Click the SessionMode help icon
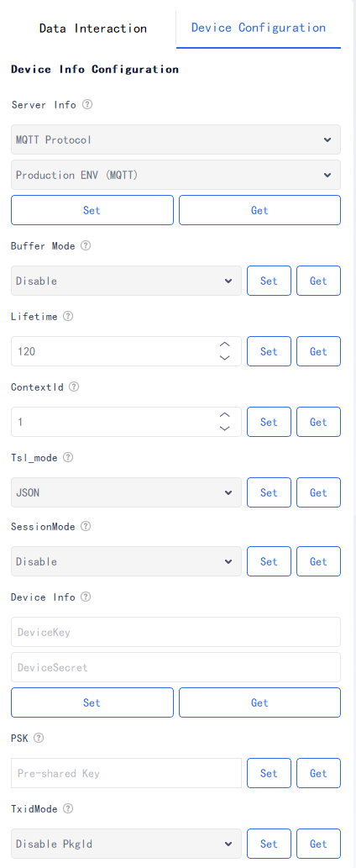356x868 pixels. click(86, 527)
